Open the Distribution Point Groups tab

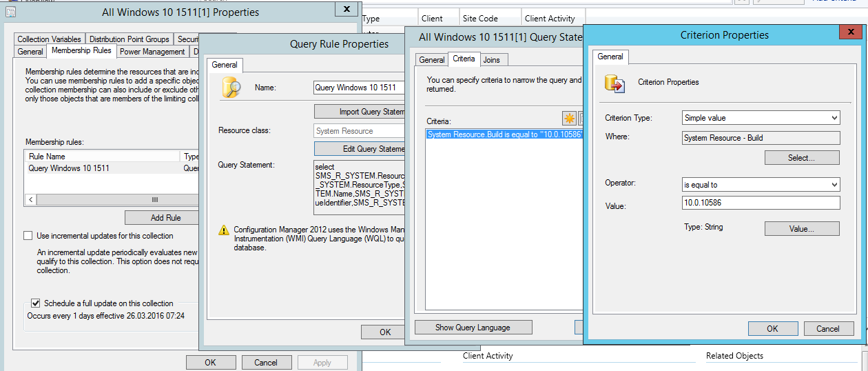coord(129,39)
